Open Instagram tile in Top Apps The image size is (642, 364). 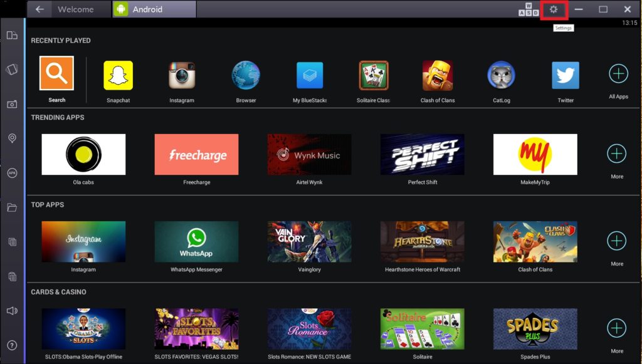(83, 242)
